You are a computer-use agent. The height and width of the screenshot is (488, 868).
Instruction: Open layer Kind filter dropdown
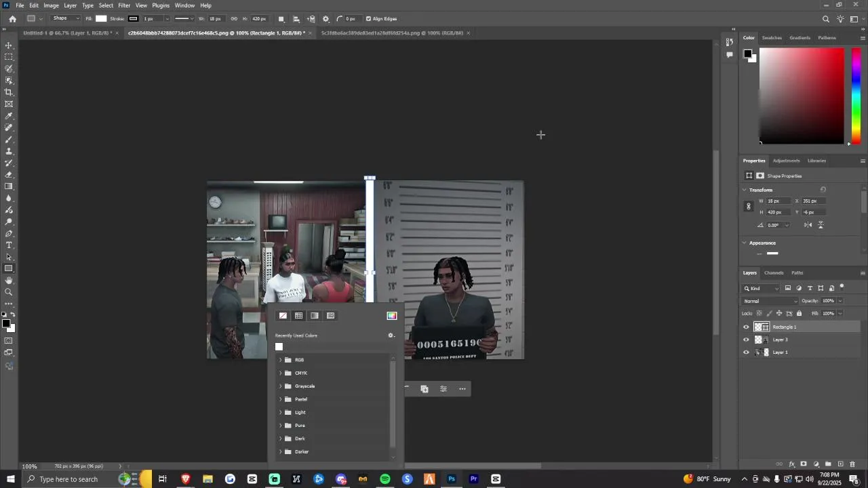762,288
